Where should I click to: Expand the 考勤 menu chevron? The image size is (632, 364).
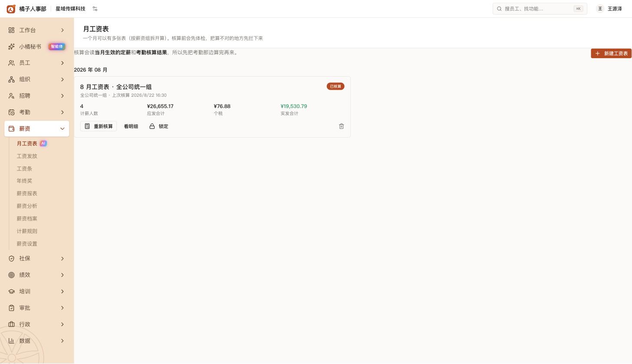(x=62, y=112)
